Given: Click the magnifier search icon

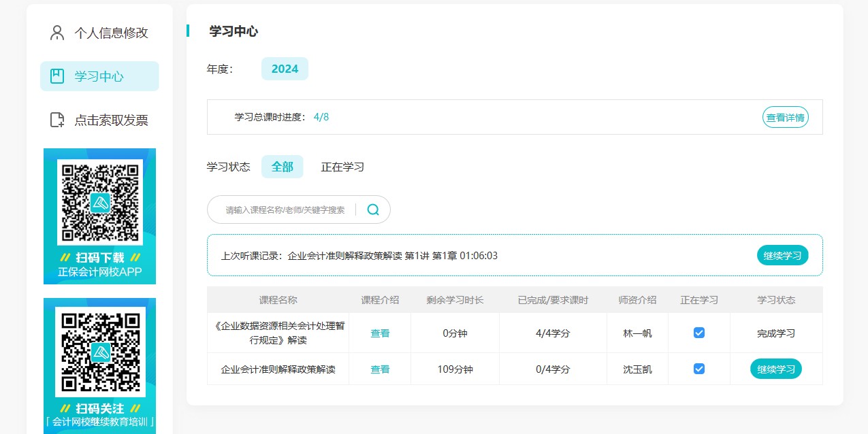Looking at the screenshot, I should (x=372, y=210).
